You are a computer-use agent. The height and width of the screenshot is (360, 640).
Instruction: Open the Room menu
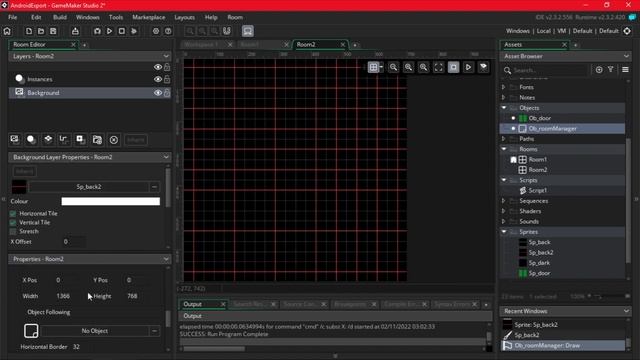click(x=235, y=17)
